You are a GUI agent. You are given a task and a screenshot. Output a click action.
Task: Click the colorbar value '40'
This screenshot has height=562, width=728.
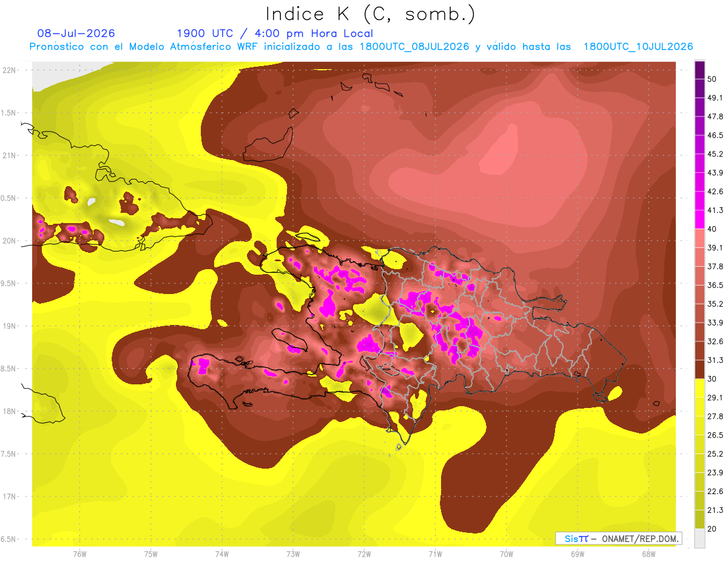(713, 229)
